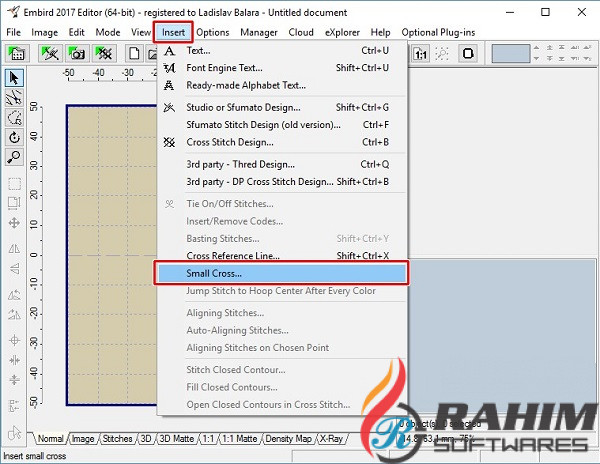
Task: Click the move-down triangle beside color box
Action: click(536, 59)
